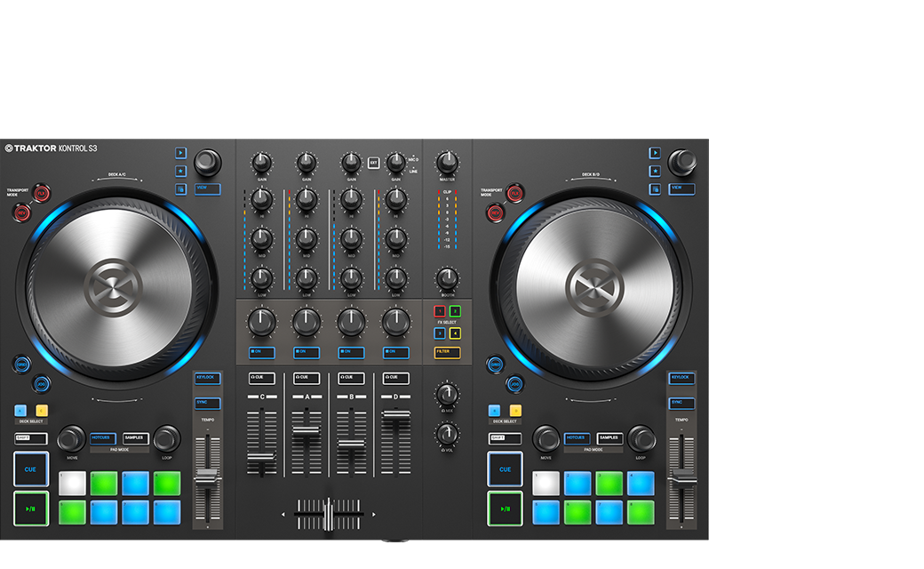
Task: Select blue FX Select button 3
Action: 440,333
